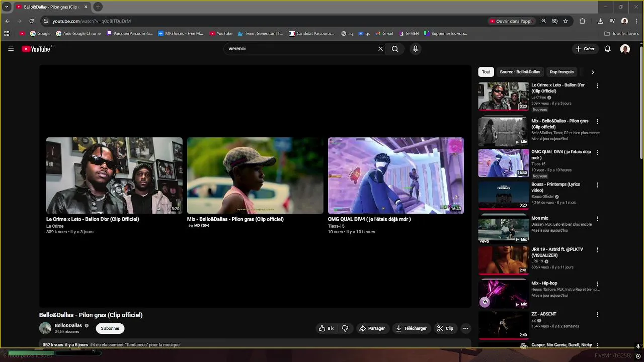Click the Télécharger download button

click(x=411, y=328)
